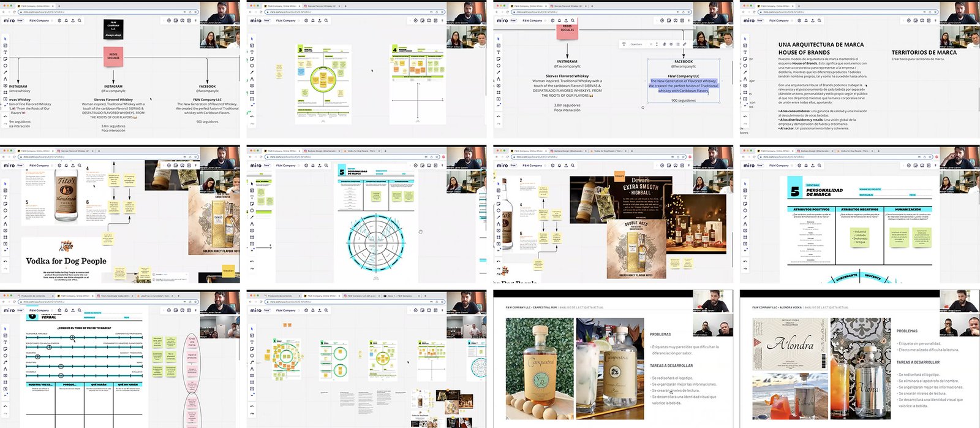Click the Campestral rum bottle photo with wooden beads

click(540, 369)
